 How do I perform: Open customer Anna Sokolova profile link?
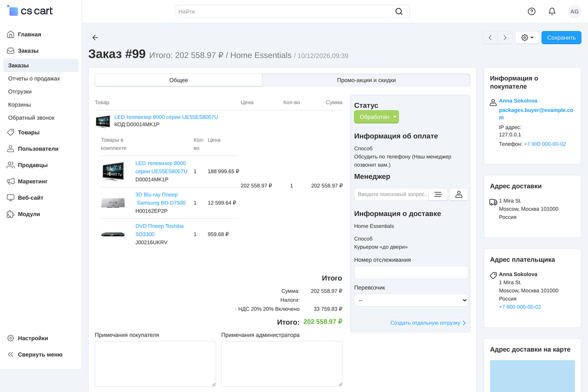pos(518,101)
